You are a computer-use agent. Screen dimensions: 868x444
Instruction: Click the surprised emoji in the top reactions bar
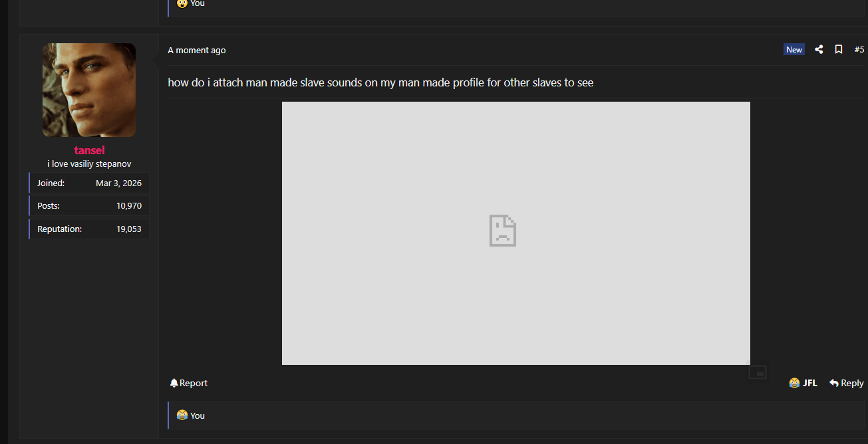[182, 3]
